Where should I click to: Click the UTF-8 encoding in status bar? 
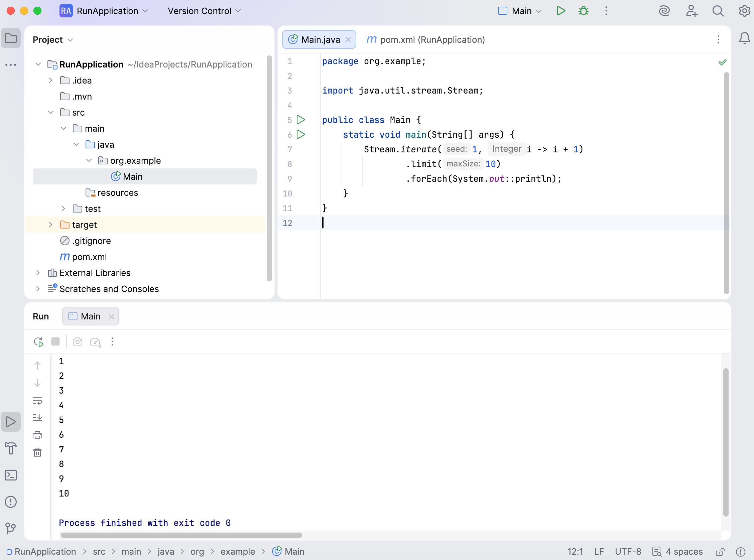pyautogui.click(x=628, y=552)
